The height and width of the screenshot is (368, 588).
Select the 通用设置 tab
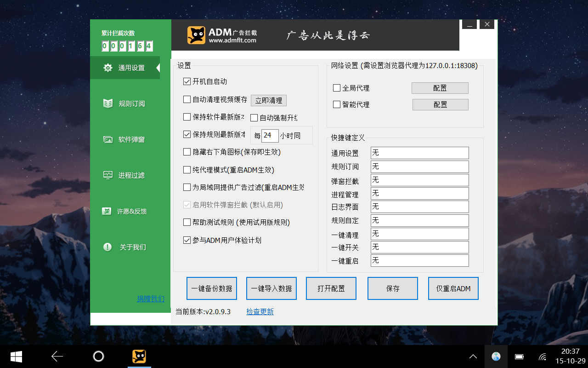(x=125, y=68)
